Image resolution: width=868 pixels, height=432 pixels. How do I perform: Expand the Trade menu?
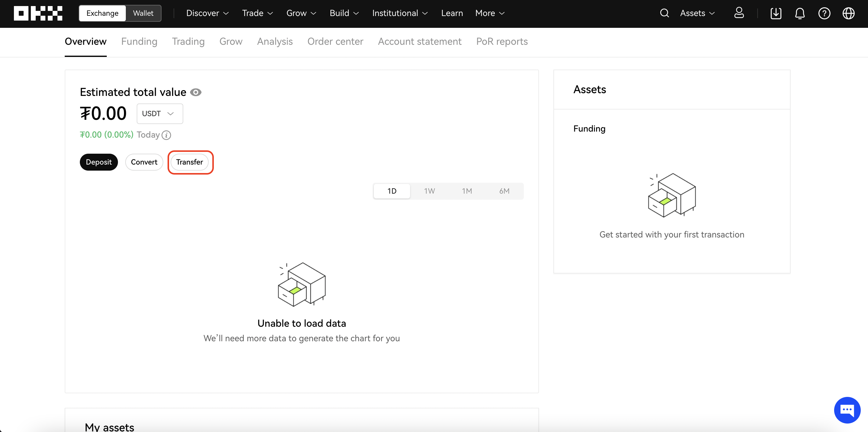[x=257, y=13]
